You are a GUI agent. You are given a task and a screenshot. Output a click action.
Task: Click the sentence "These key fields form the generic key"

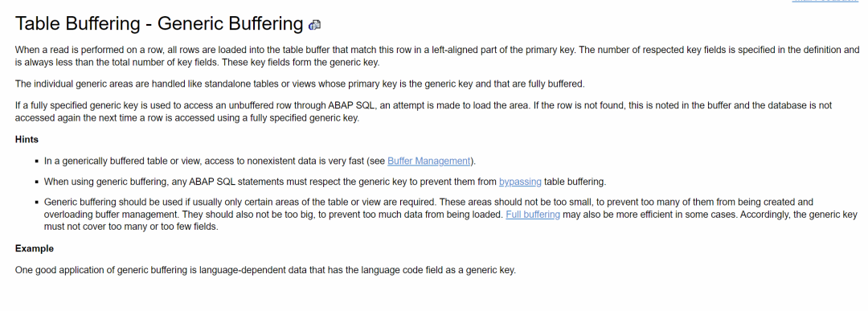[x=301, y=62]
